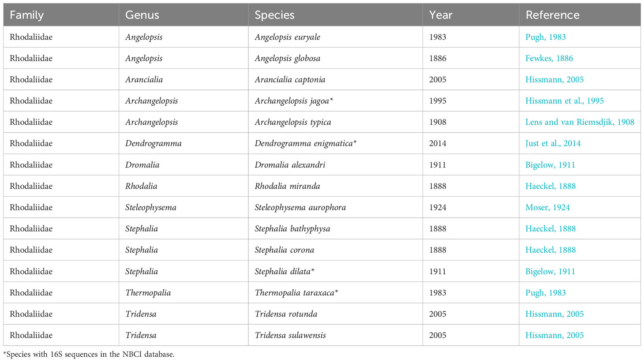Open Haeckel, 1888 link for Stephalia corona

[550, 250]
